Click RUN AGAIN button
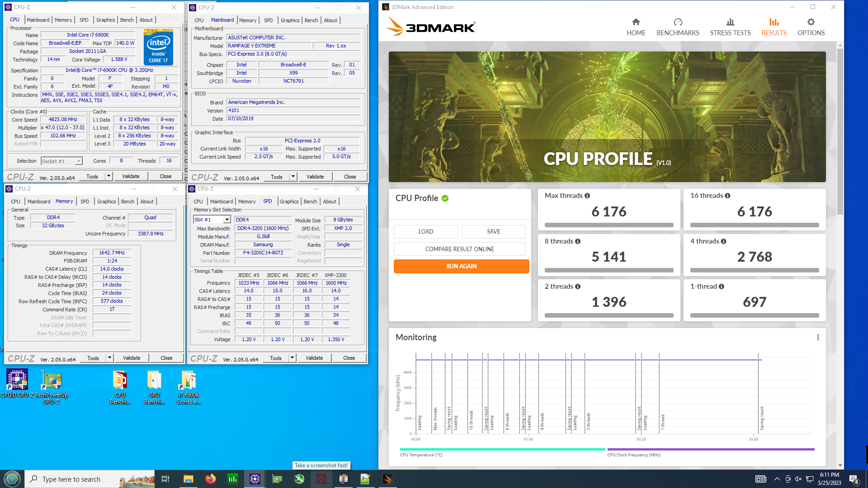The image size is (868, 488). point(461,266)
